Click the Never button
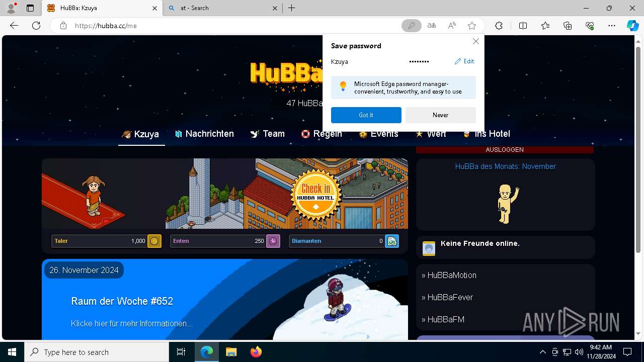Viewport: 644px width, 362px height. click(441, 115)
